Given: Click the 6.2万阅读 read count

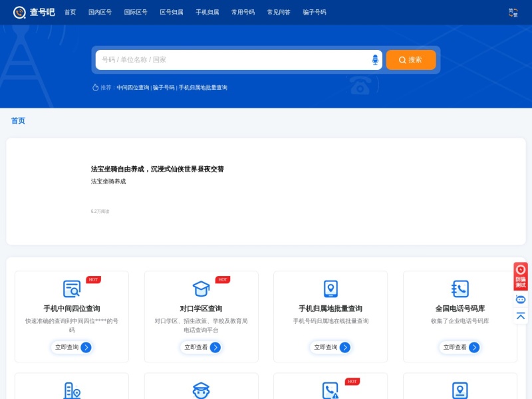Looking at the screenshot, I should point(100,211).
